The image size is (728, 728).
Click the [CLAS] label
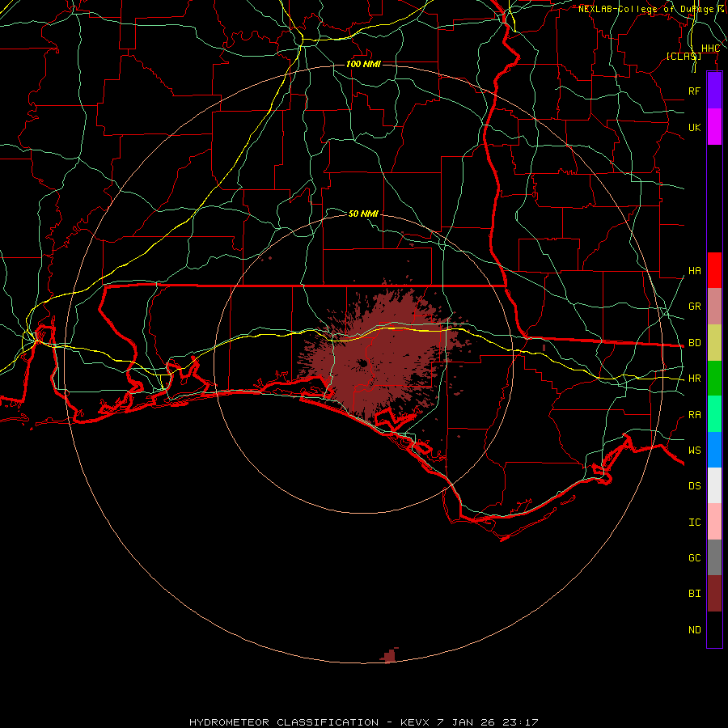(x=684, y=56)
